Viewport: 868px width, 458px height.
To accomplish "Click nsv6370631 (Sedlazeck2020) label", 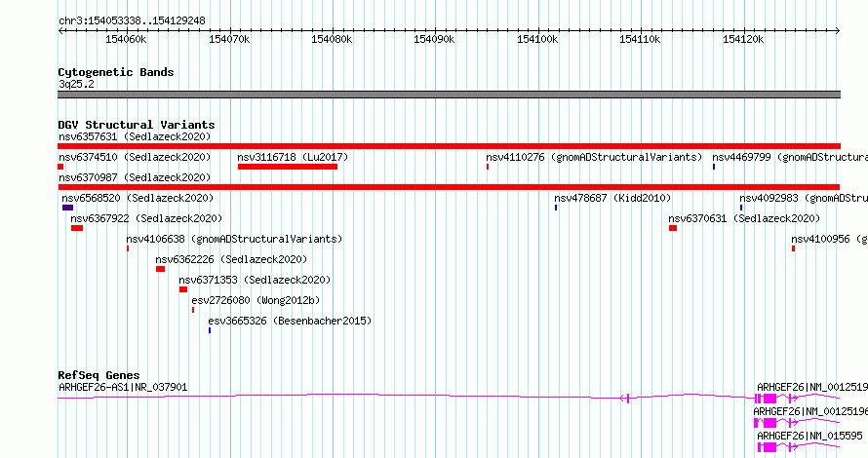I will [x=744, y=218].
